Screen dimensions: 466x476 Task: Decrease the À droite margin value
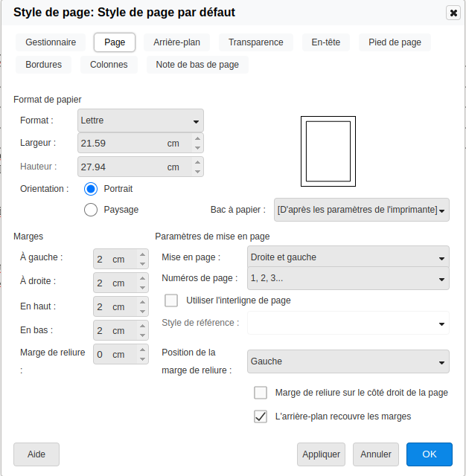(x=142, y=287)
